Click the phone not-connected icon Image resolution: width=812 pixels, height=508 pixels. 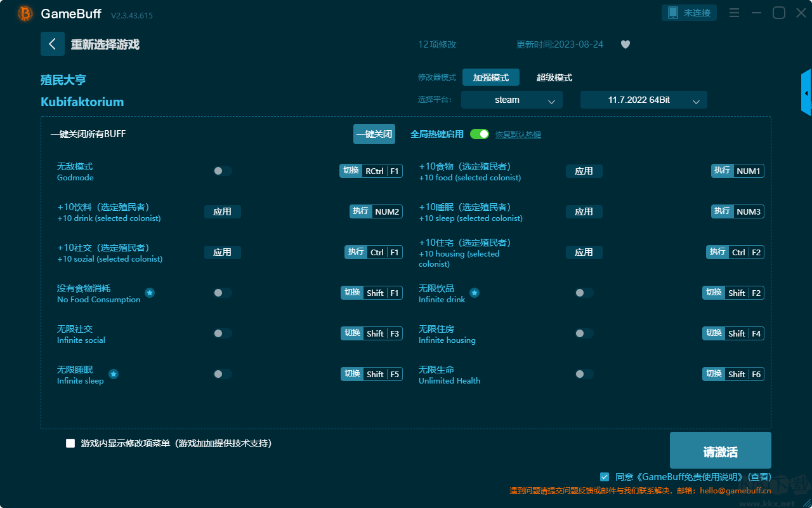673,13
